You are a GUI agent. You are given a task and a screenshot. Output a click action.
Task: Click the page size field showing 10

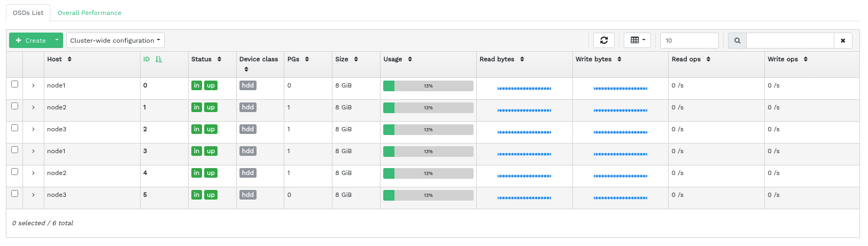tap(689, 41)
